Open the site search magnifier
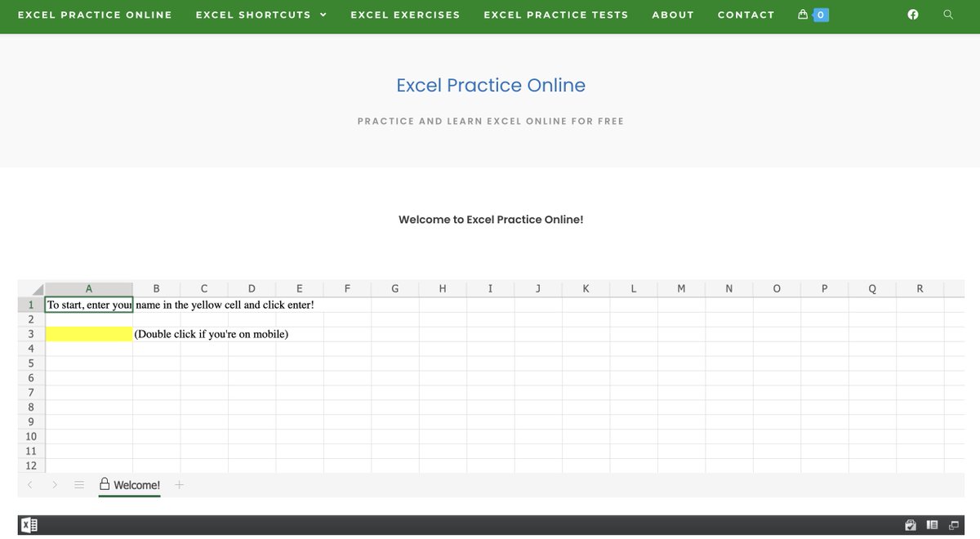 coord(948,15)
